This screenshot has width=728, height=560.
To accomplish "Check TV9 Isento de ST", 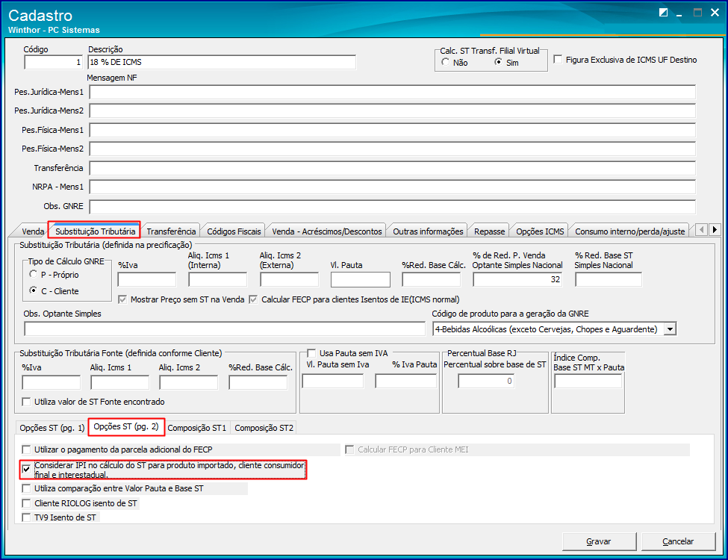I will click(x=26, y=517).
